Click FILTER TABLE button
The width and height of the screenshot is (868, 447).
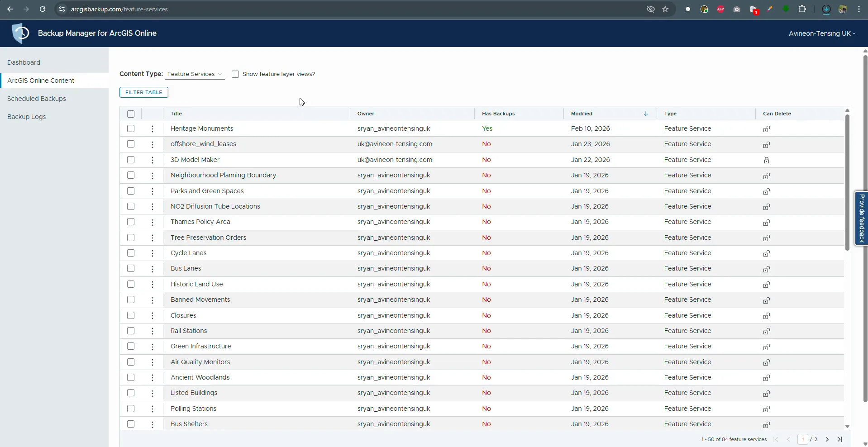point(144,92)
